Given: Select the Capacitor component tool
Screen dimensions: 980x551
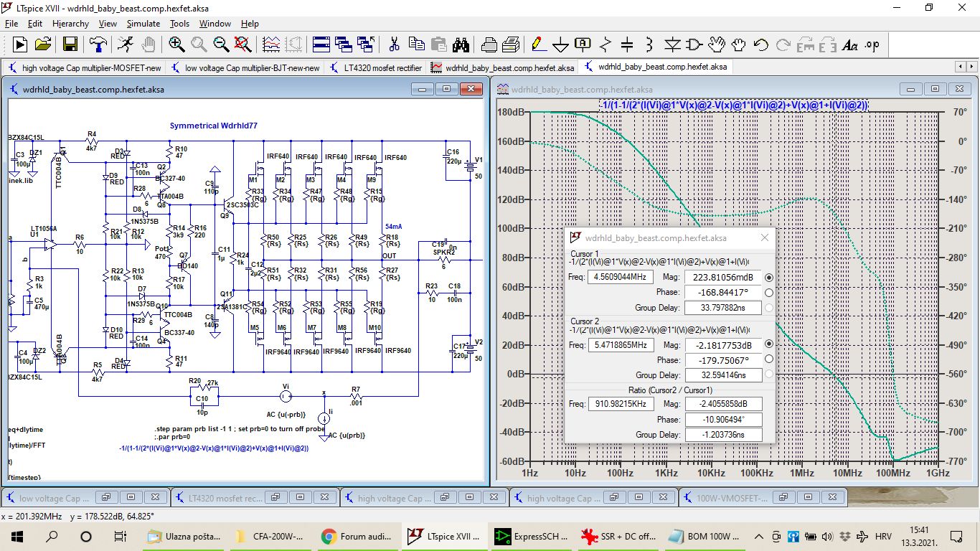Looking at the screenshot, I should pyautogui.click(x=627, y=44).
